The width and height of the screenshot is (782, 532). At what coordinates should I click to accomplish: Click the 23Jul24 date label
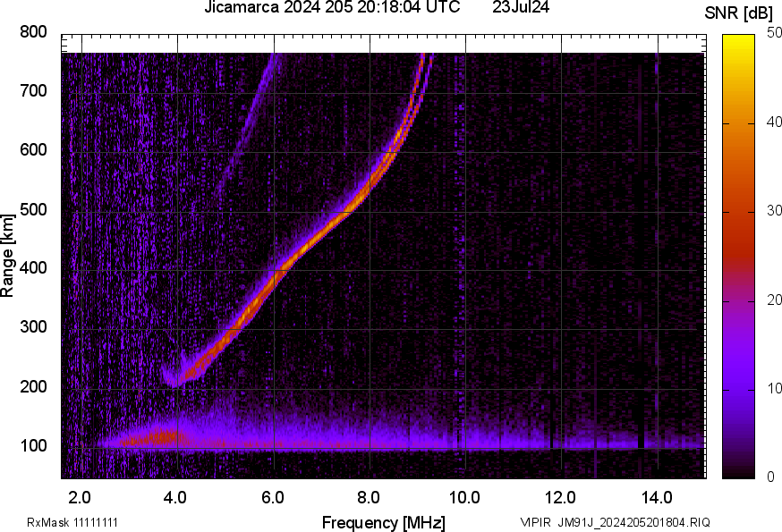click(521, 8)
